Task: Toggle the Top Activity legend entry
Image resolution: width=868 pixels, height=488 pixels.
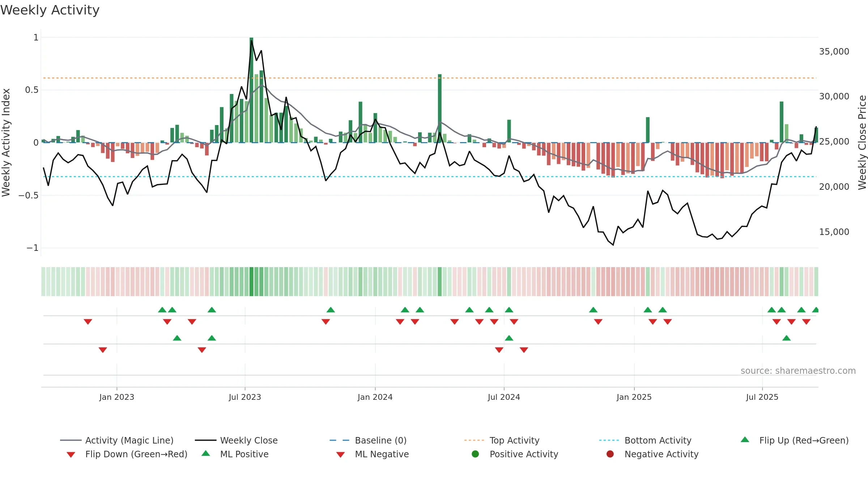Action: pos(502,440)
